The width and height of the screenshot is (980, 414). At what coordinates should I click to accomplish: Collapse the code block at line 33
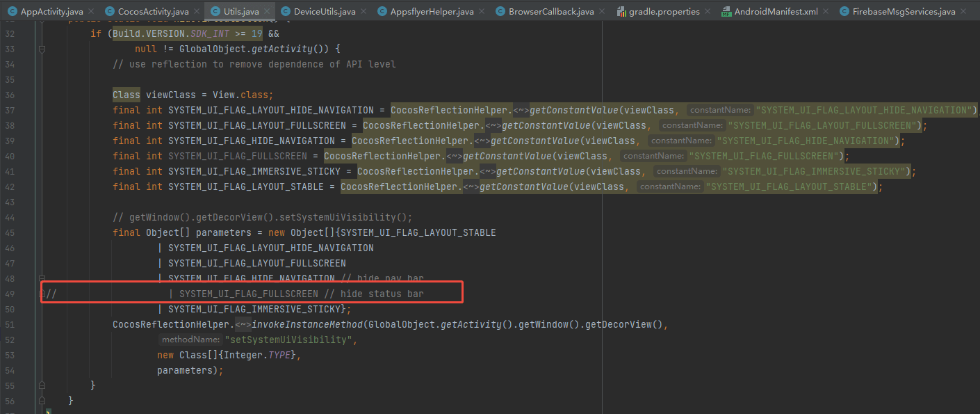42,49
